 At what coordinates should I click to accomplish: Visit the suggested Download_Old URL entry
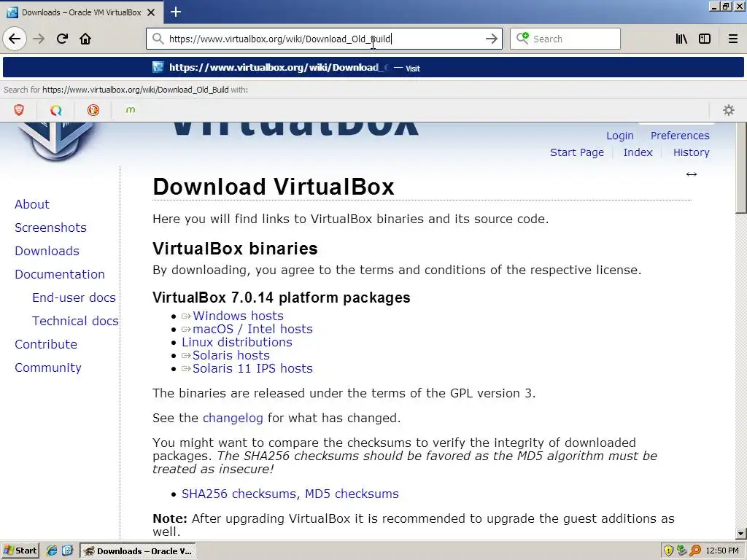click(x=373, y=68)
